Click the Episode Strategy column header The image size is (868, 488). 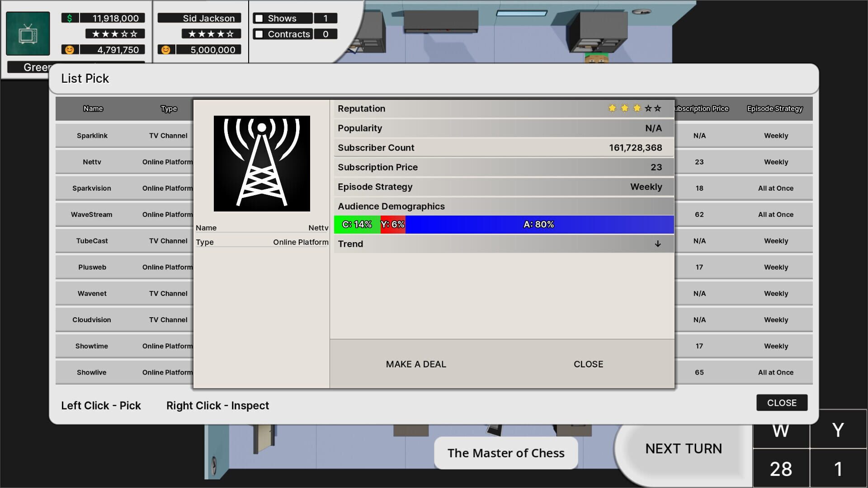coord(774,108)
